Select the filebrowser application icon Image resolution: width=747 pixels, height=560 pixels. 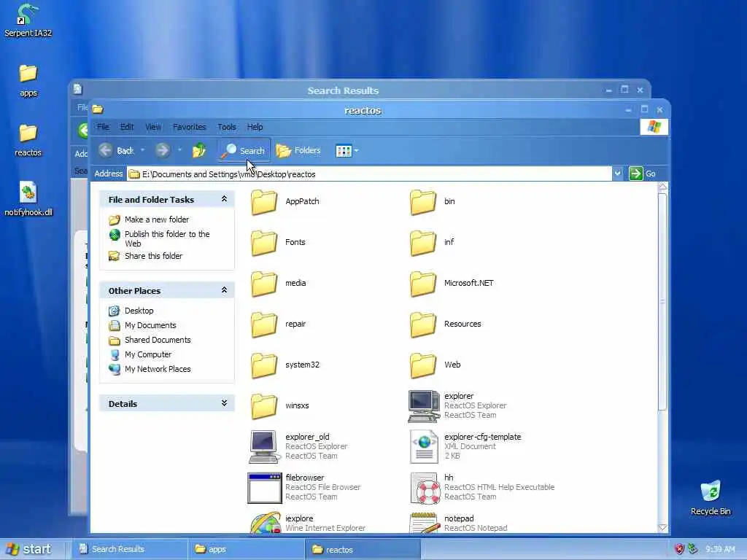pyautogui.click(x=264, y=488)
